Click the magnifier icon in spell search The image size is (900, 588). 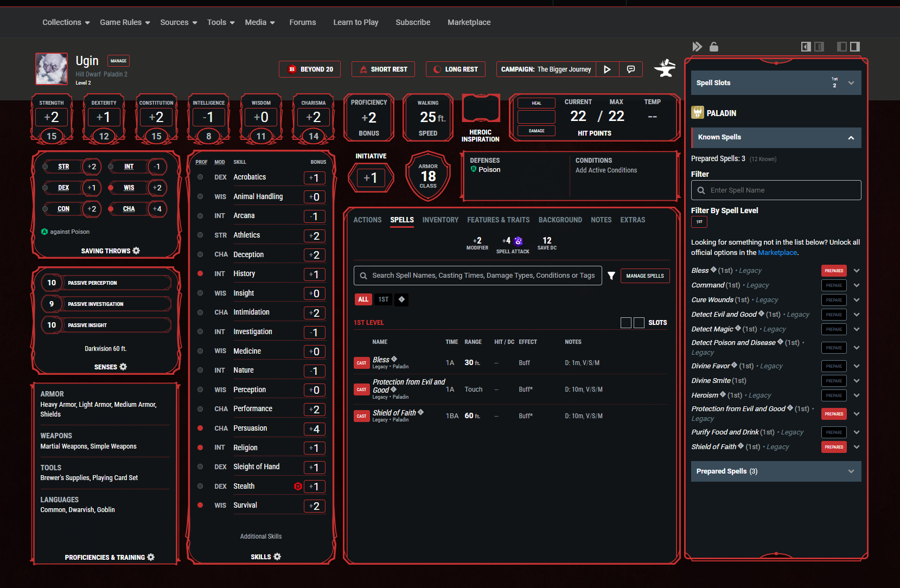[x=363, y=276]
